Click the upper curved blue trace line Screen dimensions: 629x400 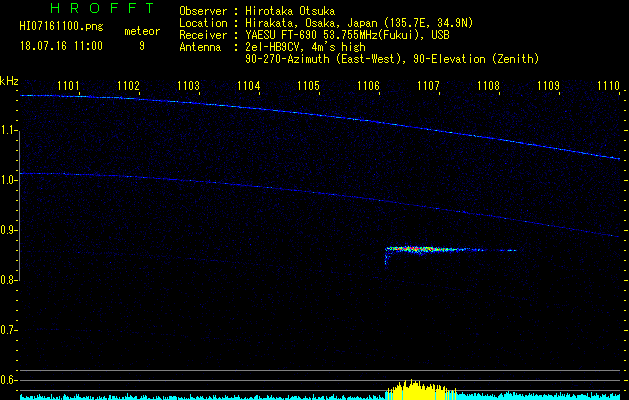click(320, 116)
